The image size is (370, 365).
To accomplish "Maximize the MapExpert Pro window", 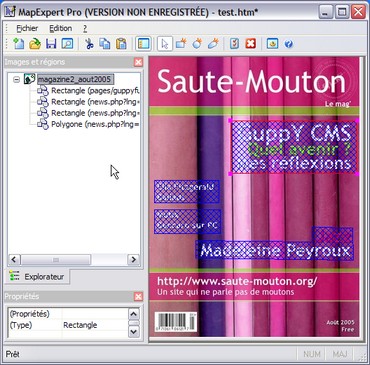I will (342, 12).
